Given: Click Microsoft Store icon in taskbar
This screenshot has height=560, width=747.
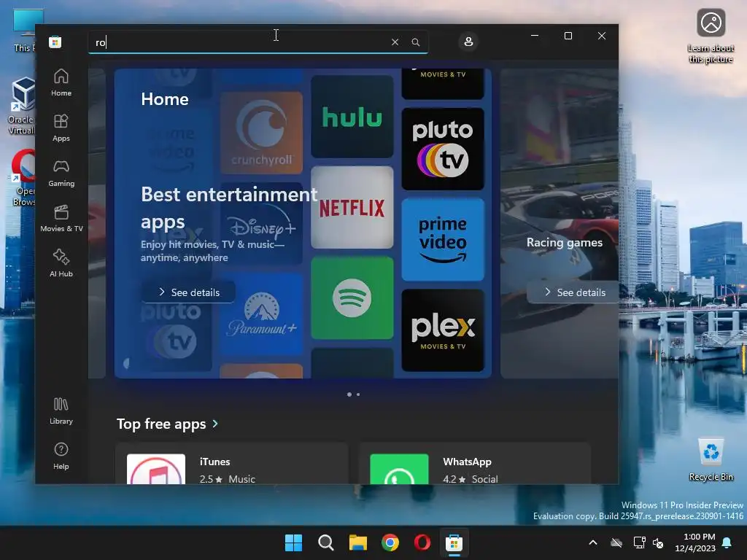Looking at the screenshot, I should [x=454, y=542].
